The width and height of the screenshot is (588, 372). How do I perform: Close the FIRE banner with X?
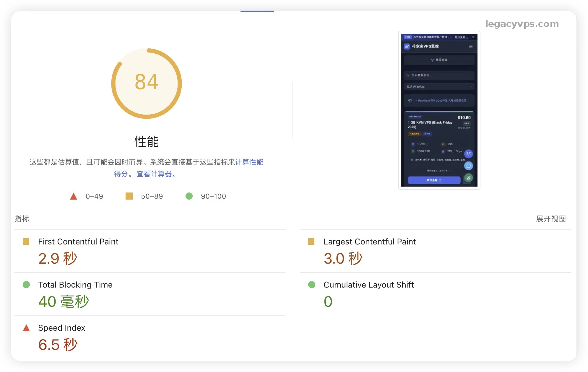(x=473, y=37)
